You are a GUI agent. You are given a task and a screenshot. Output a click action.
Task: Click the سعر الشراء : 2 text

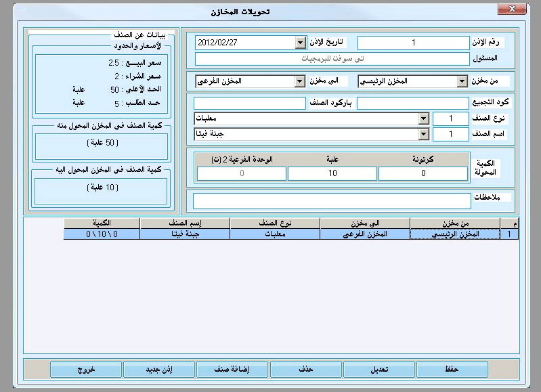pyautogui.click(x=138, y=76)
